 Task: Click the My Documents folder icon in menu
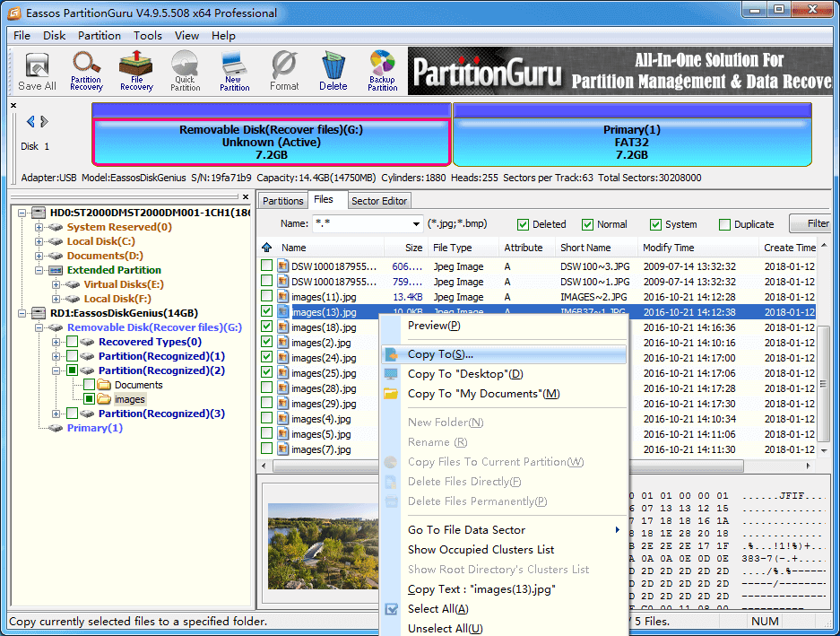pos(392,394)
